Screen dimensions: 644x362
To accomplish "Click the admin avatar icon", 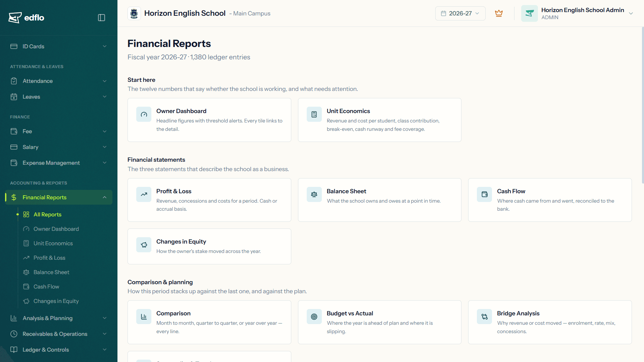I will pos(529,13).
